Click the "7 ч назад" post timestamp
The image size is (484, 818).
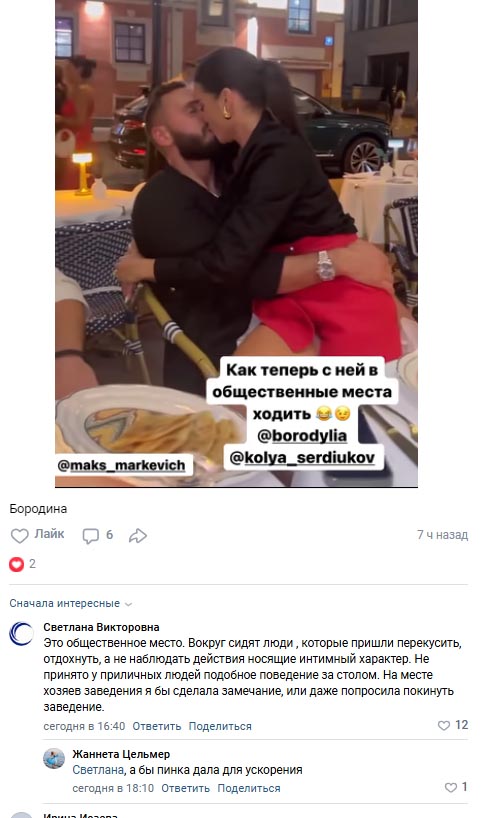(442, 535)
